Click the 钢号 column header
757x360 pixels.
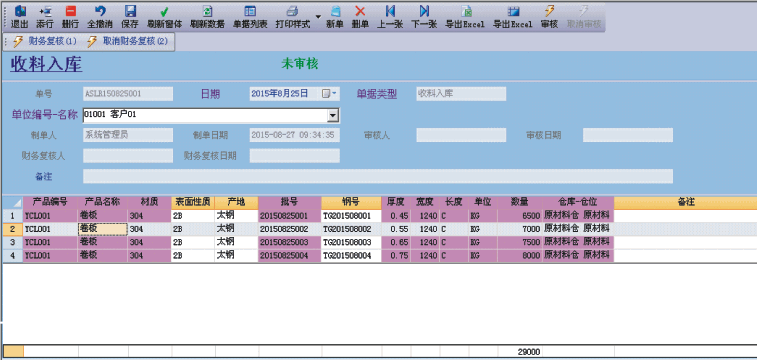351,202
